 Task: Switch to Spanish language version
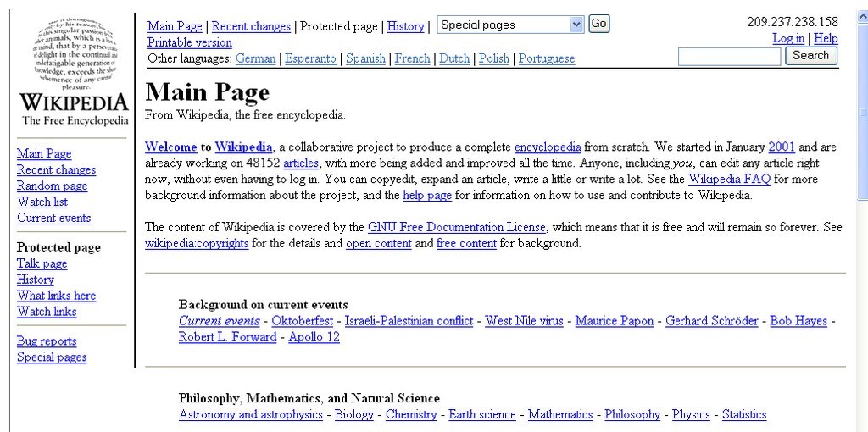[366, 58]
